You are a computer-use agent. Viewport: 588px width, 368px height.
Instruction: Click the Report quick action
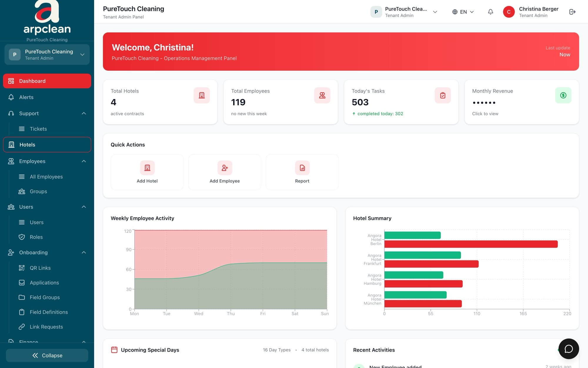point(302,172)
